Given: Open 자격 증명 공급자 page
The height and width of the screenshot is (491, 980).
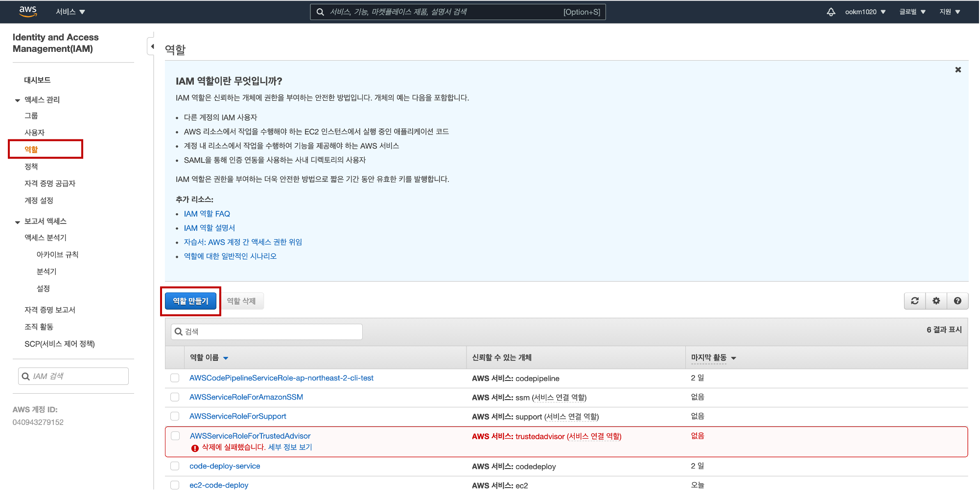Looking at the screenshot, I should (50, 183).
